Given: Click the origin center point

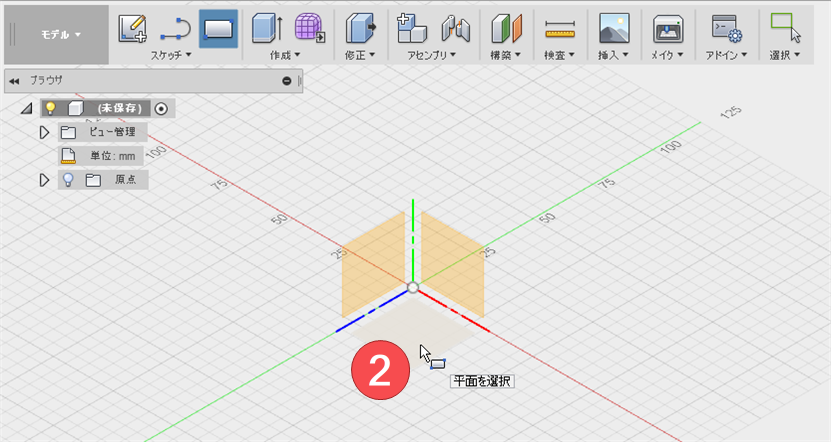Looking at the screenshot, I should point(413,288).
